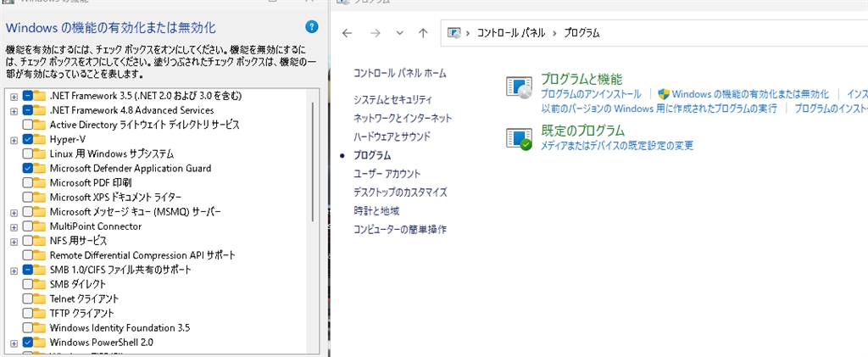Enable the Telnet クライアント checkbox
Viewport: 868px width, 357px height.
pos(27,298)
